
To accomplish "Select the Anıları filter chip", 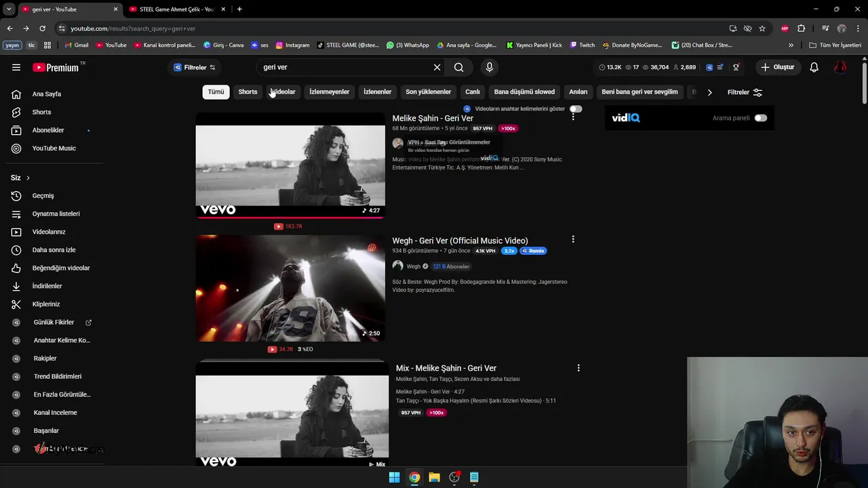I will click(578, 92).
